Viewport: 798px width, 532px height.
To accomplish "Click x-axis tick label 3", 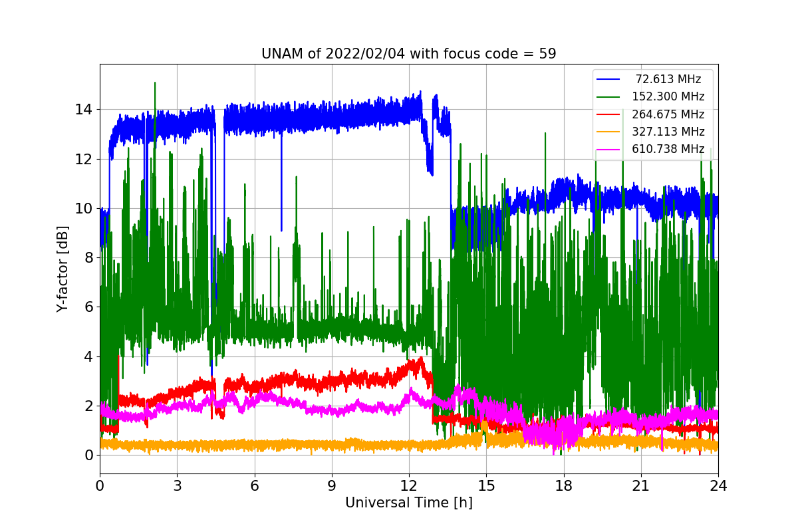I will coord(177,486).
